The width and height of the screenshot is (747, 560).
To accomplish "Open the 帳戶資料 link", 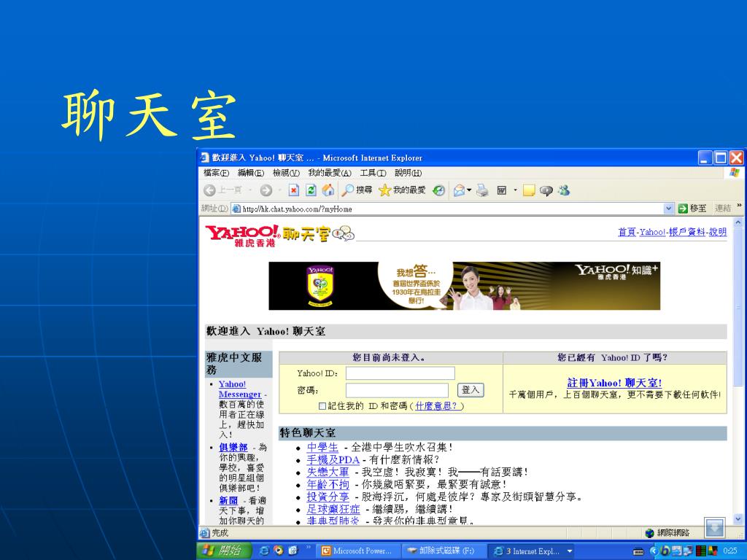I will coord(686,232).
